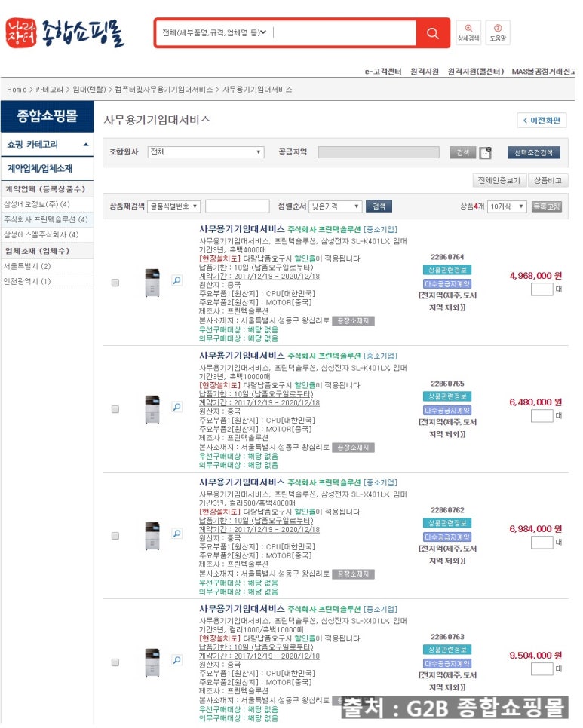Open e-고객센터 top menu
The width and height of the screenshot is (583, 728).
click(x=383, y=71)
